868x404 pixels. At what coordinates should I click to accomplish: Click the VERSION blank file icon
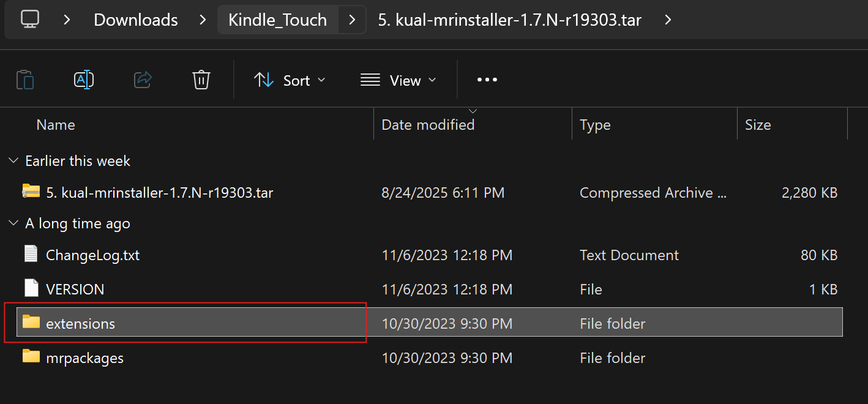(31, 288)
